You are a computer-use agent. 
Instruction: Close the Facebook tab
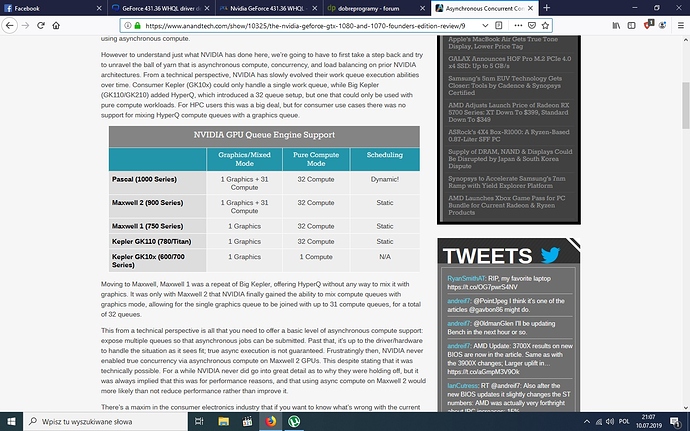pyautogui.click(x=99, y=8)
